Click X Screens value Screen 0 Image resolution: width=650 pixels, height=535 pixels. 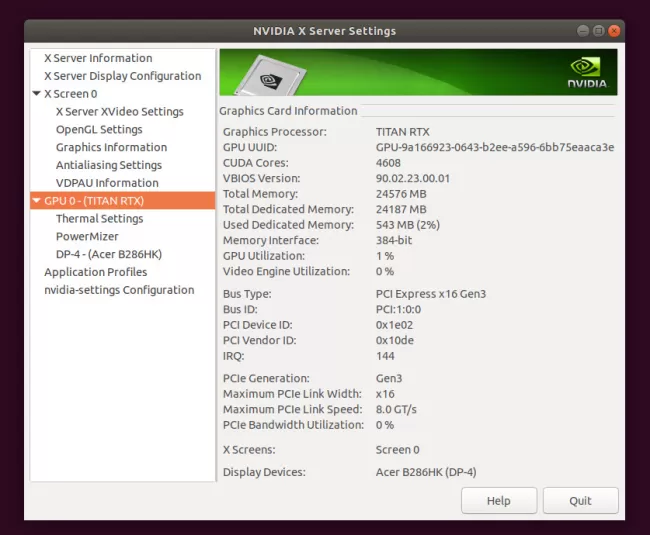(398, 450)
